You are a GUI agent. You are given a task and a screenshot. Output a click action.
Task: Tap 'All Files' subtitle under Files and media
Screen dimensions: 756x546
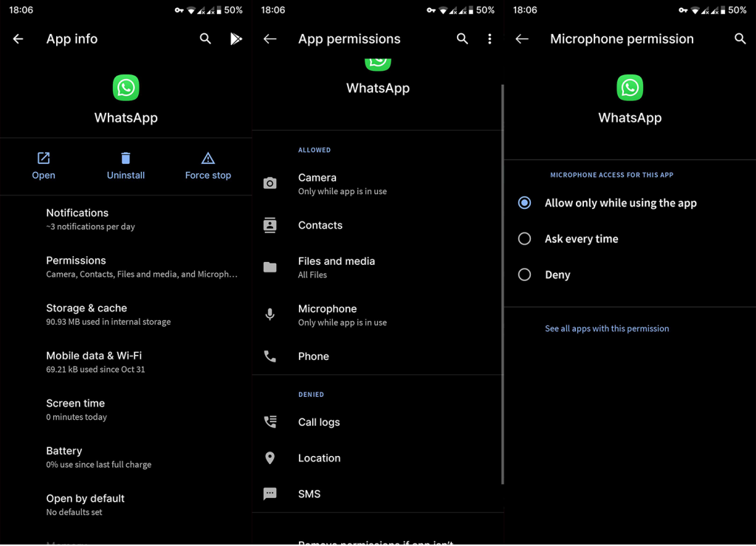pyautogui.click(x=312, y=274)
